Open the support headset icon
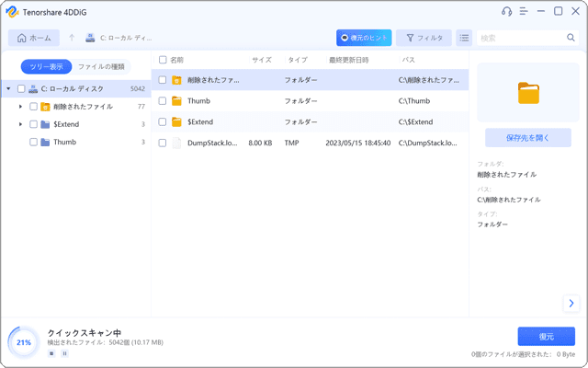The image size is (588, 368). coord(506,11)
